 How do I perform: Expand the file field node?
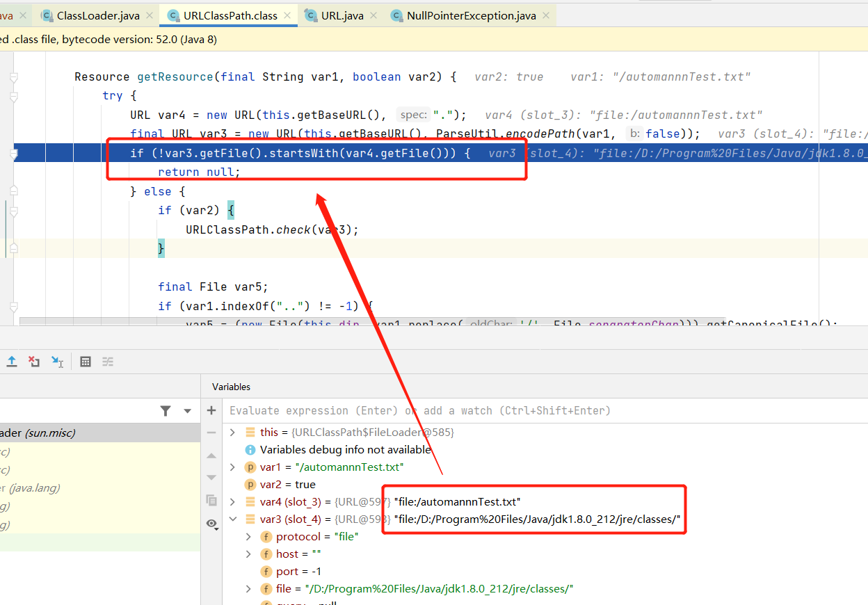pyautogui.click(x=248, y=589)
